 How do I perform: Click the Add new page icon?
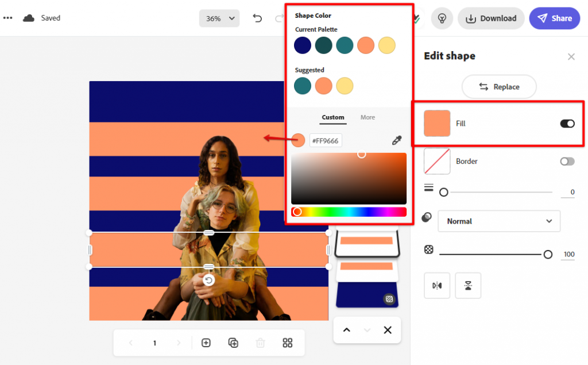point(206,343)
